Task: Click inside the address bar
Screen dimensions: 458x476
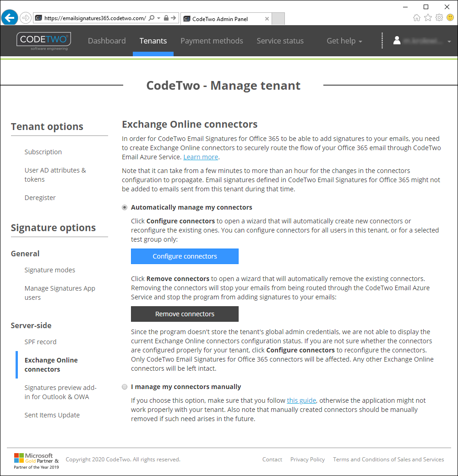Action: [x=92, y=17]
